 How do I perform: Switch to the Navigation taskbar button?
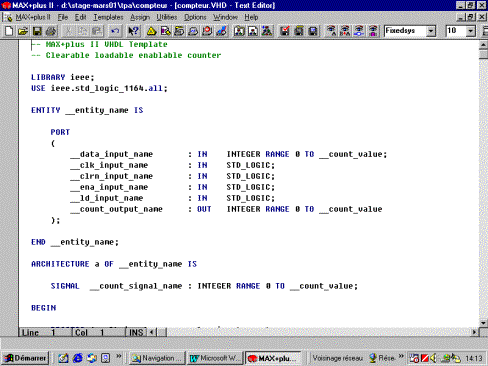tap(157, 358)
